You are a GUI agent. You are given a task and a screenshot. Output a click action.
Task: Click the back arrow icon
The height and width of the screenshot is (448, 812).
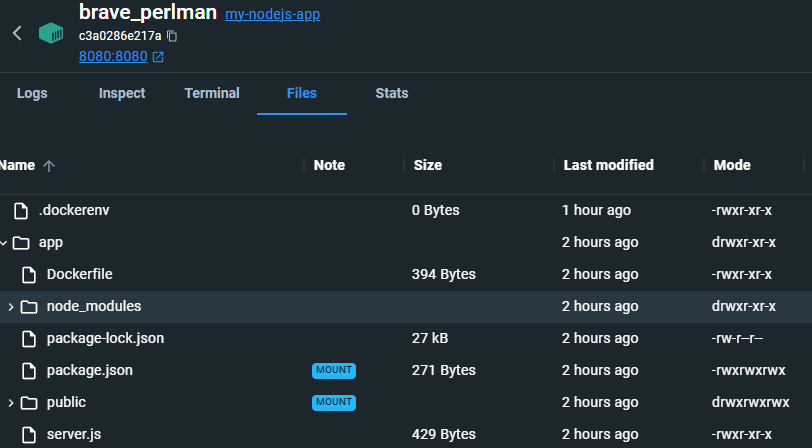(17, 33)
